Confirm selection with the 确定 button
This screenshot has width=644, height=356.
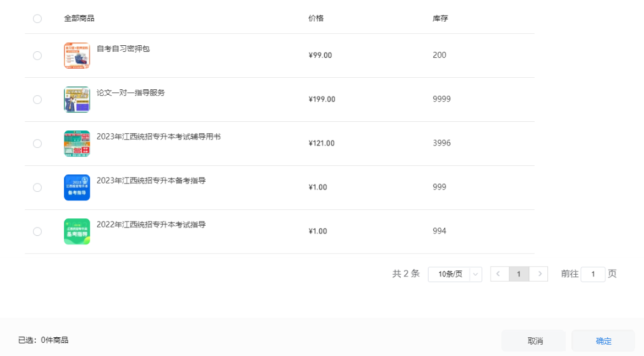point(603,341)
